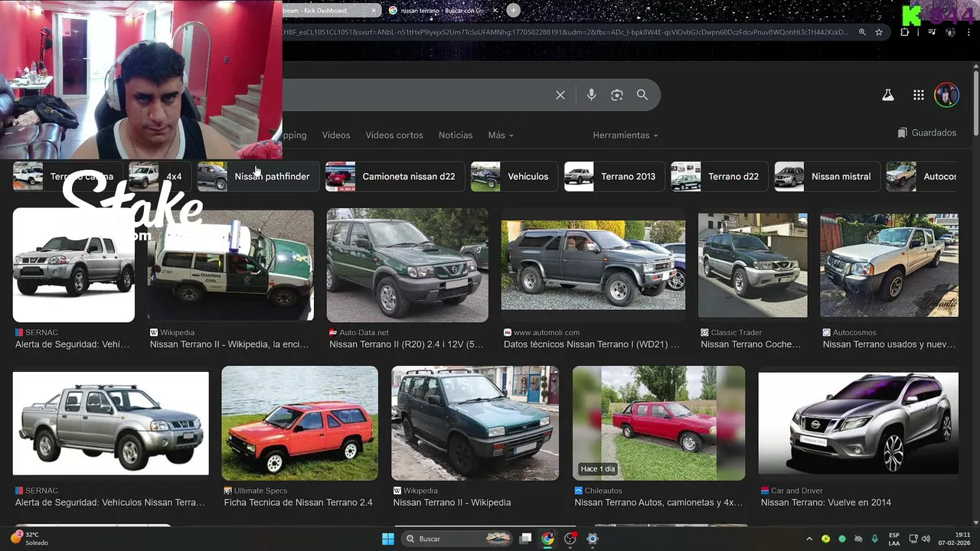Open link Nissan Terrano II - Wikipedia

452,502
